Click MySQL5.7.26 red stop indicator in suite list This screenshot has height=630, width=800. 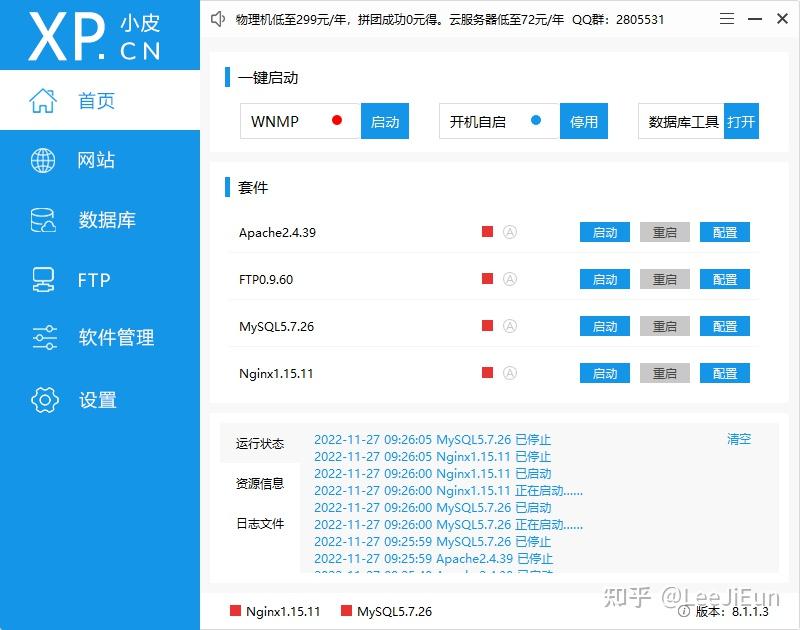pyautogui.click(x=488, y=325)
